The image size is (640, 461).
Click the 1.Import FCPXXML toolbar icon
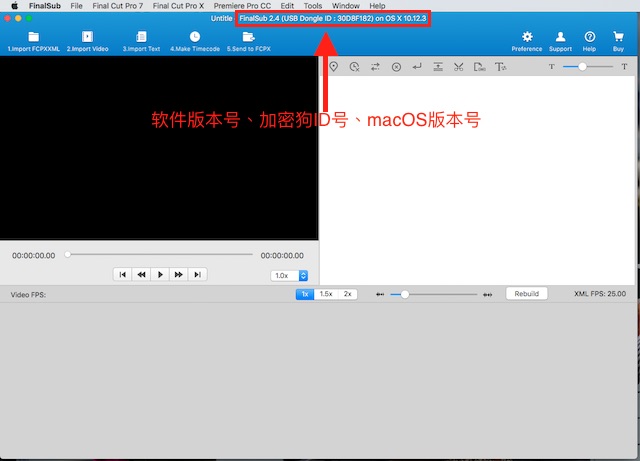[x=33, y=37]
